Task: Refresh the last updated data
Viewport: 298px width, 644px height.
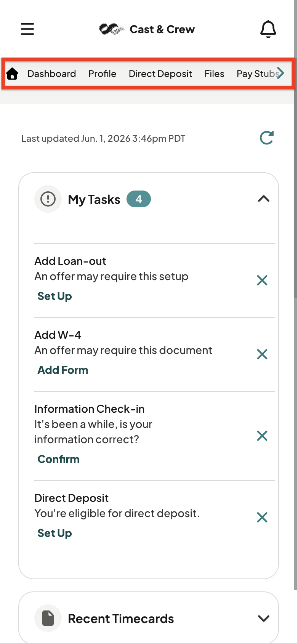Action: tap(267, 138)
